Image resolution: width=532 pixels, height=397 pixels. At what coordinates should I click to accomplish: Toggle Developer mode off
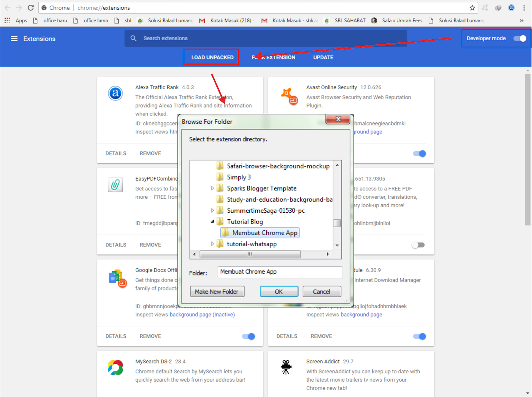tap(520, 38)
